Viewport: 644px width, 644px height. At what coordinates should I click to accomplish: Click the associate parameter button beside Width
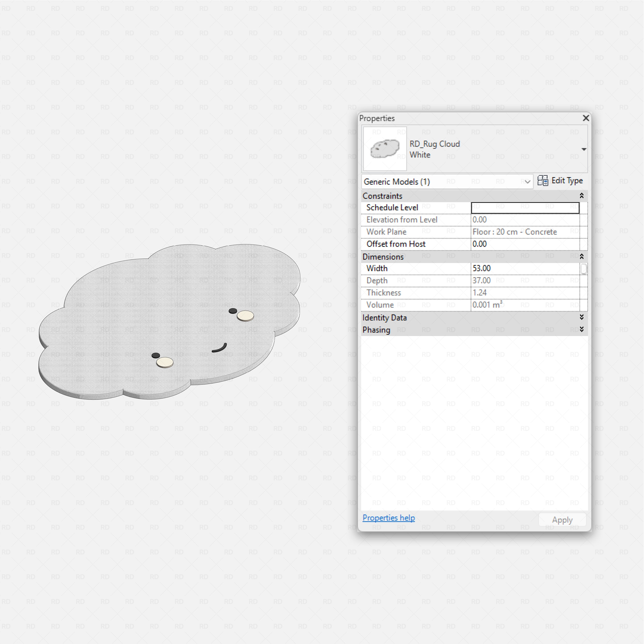point(584,268)
